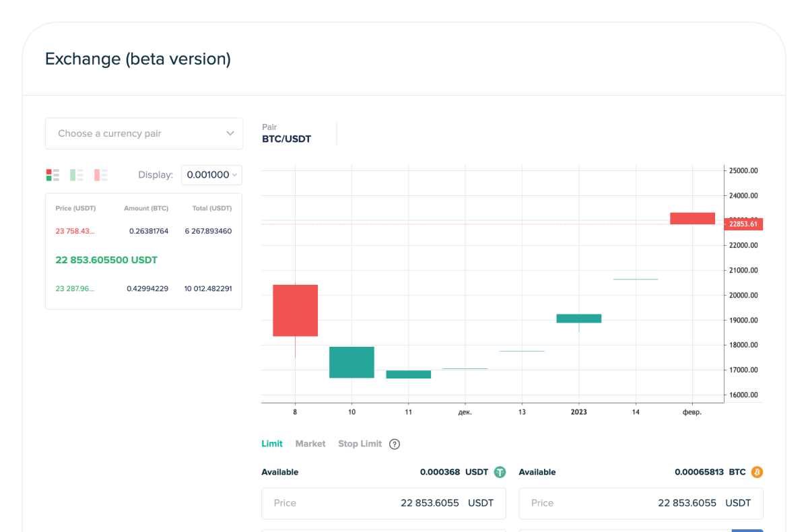Select the green candle above date 11

pyautogui.click(x=409, y=374)
